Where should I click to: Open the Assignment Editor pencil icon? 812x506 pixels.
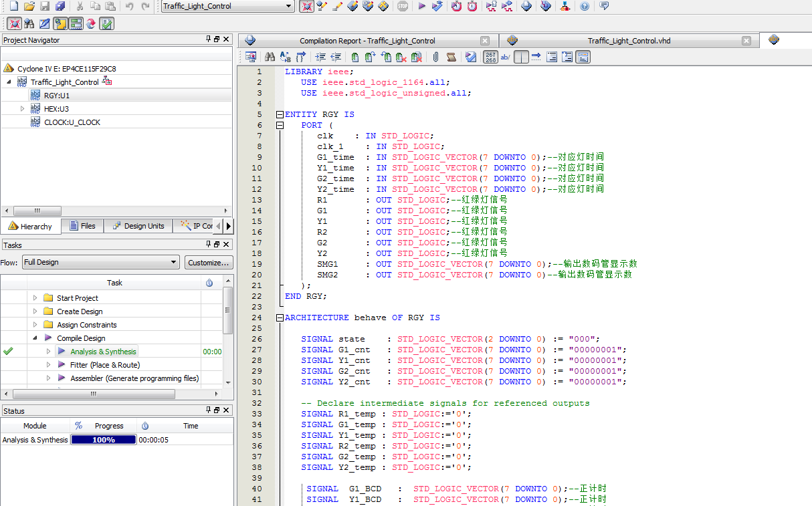point(337,6)
